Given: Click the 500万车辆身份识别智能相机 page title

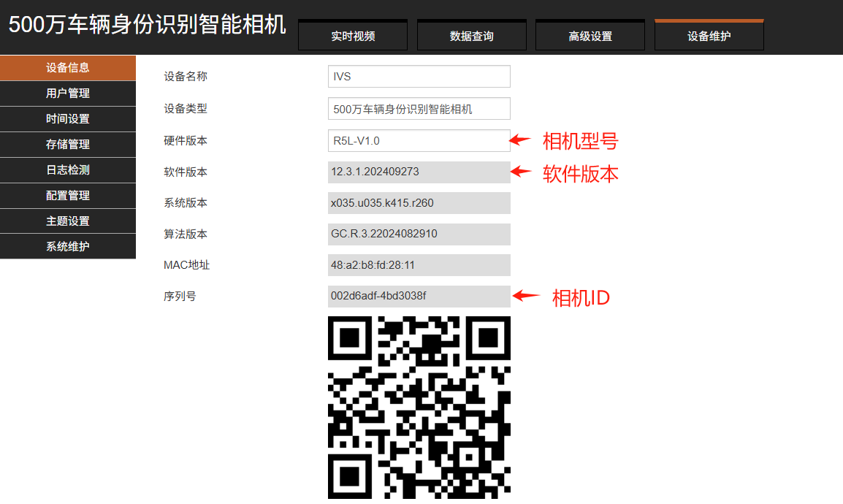Looking at the screenshot, I should 148,25.
